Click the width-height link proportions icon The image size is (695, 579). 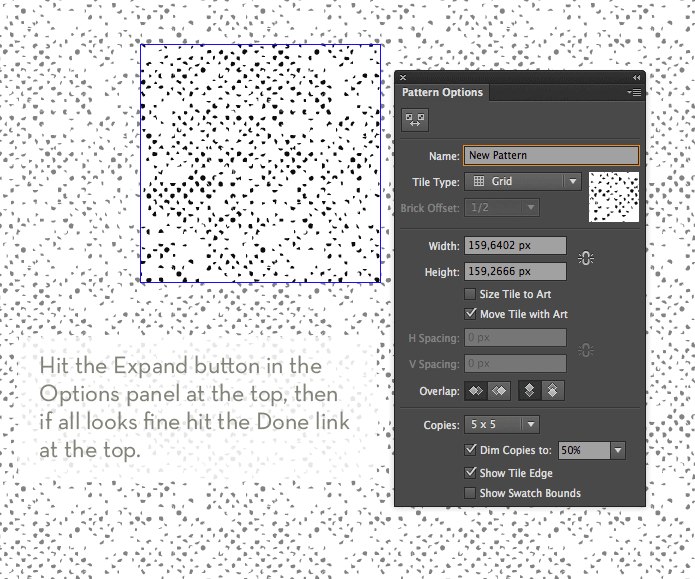(x=586, y=258)
